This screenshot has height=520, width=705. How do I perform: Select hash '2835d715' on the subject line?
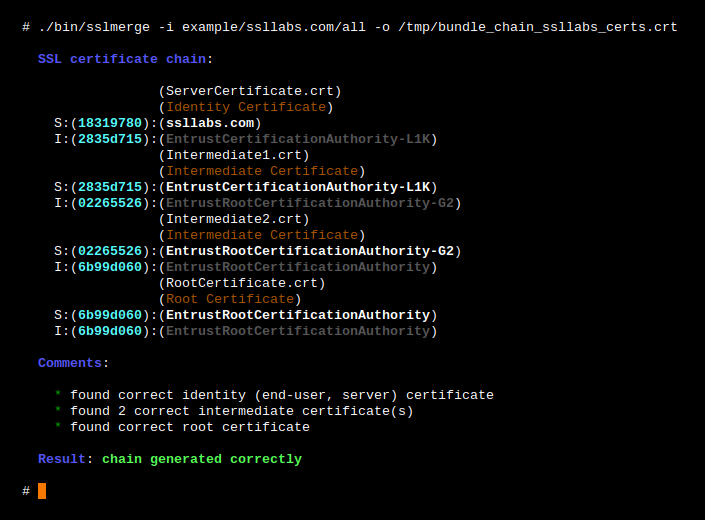coord(110,187)
